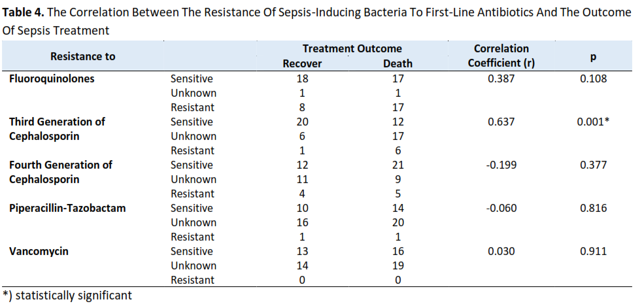The height and width of the screenshot is (306, 644).
Task: Select the 'Recover' column subheader
Action: 302,63
